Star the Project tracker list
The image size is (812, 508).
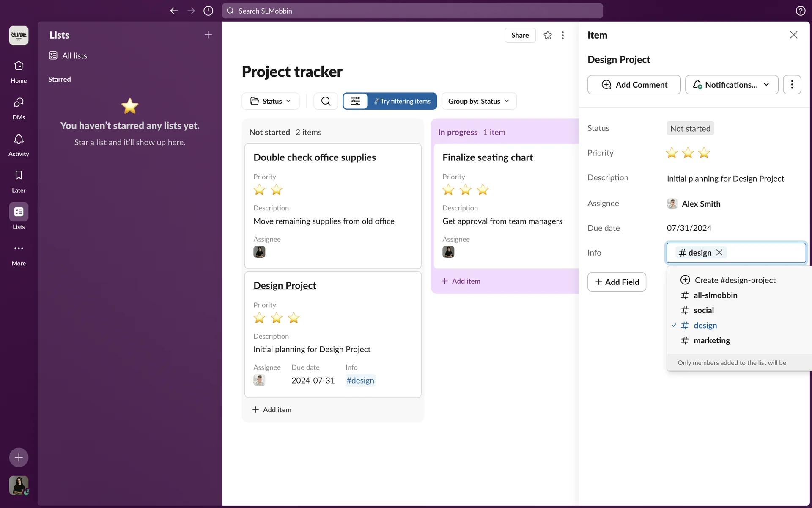[x=548, y=35]
